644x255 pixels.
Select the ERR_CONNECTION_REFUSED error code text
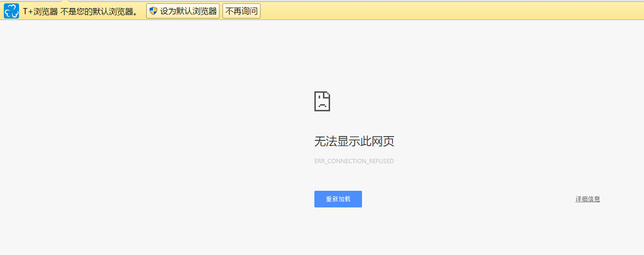pyautogui.click(x=354, y=161)
